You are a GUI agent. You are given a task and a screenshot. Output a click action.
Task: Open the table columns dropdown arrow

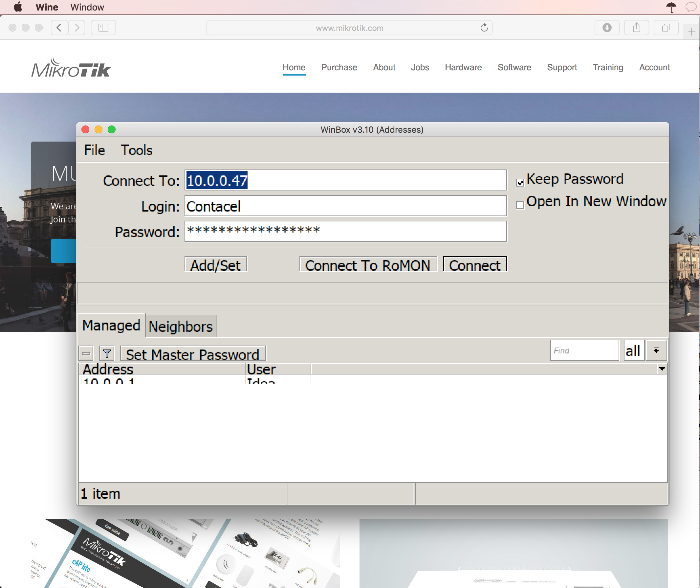pyautogui.click(x=662, y=369)
